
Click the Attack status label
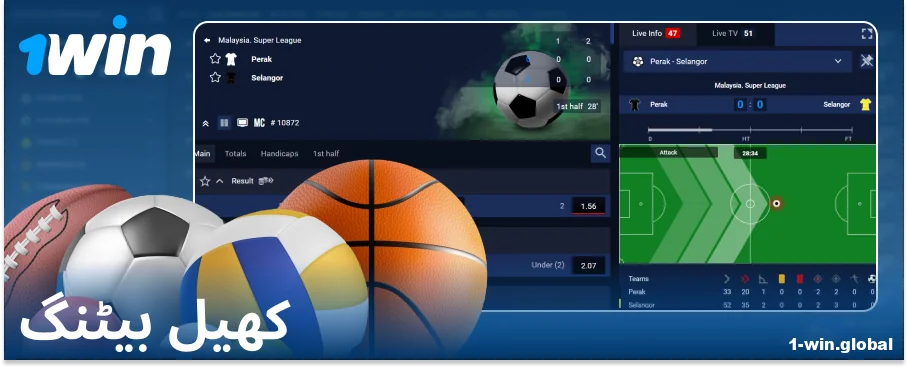(668, 152)
